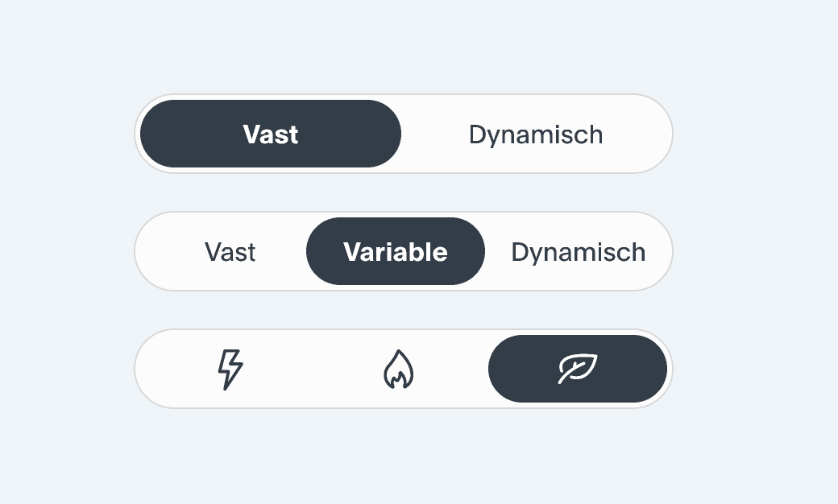Tap the green leaf eco option

point(578,369)
